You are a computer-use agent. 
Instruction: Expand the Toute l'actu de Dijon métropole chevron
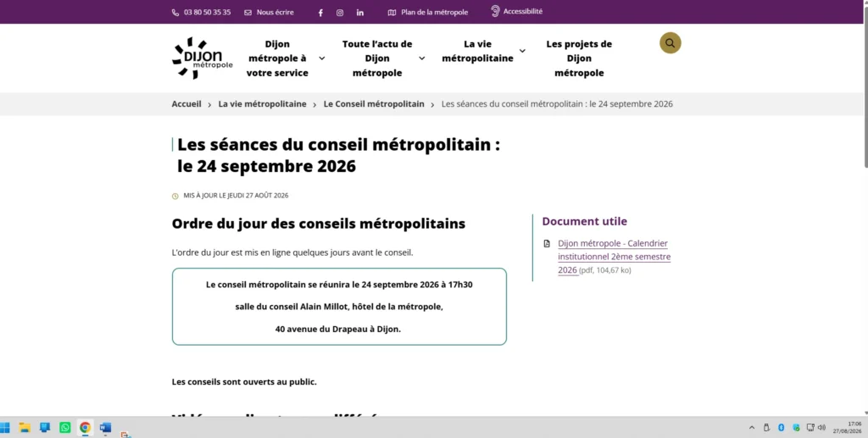[x=422, y=58]
